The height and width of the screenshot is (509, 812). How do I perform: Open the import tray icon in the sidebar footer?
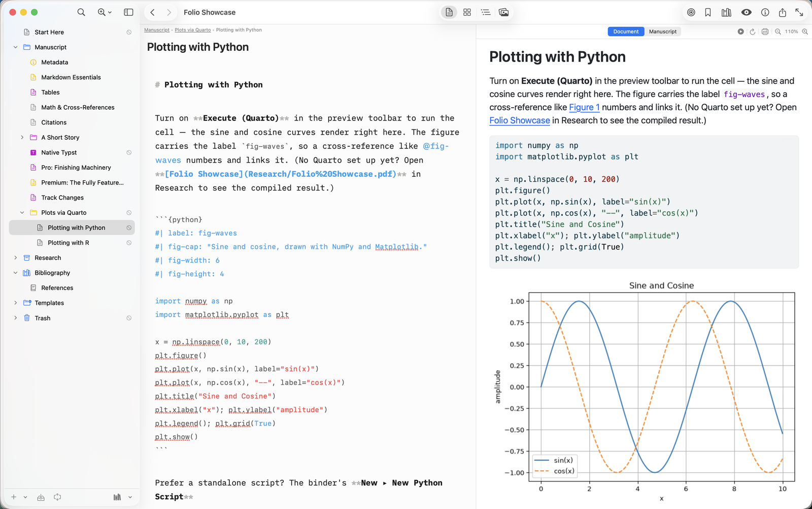click(41, 497)
